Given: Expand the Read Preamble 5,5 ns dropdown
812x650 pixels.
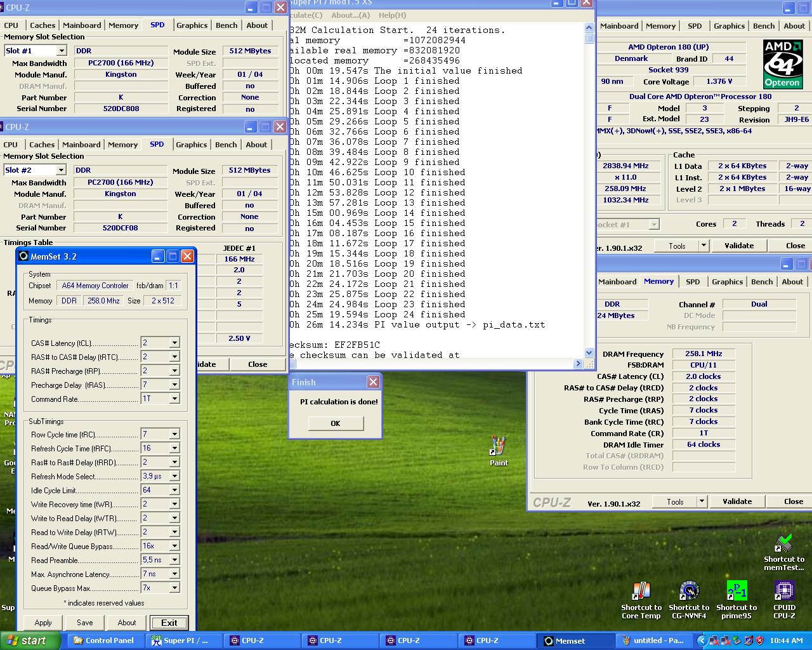Looking at the screenshot, I should [x=174, y=560].
